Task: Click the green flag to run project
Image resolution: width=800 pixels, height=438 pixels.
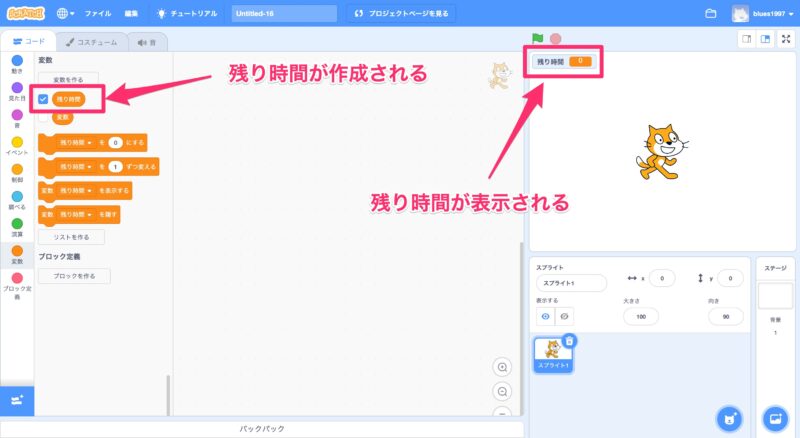Action: coord(538,39)
